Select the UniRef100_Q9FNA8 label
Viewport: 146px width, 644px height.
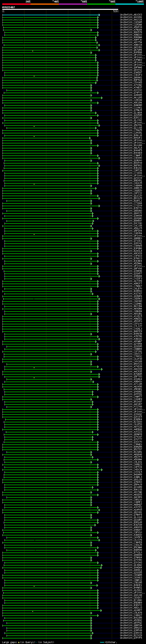131,67
